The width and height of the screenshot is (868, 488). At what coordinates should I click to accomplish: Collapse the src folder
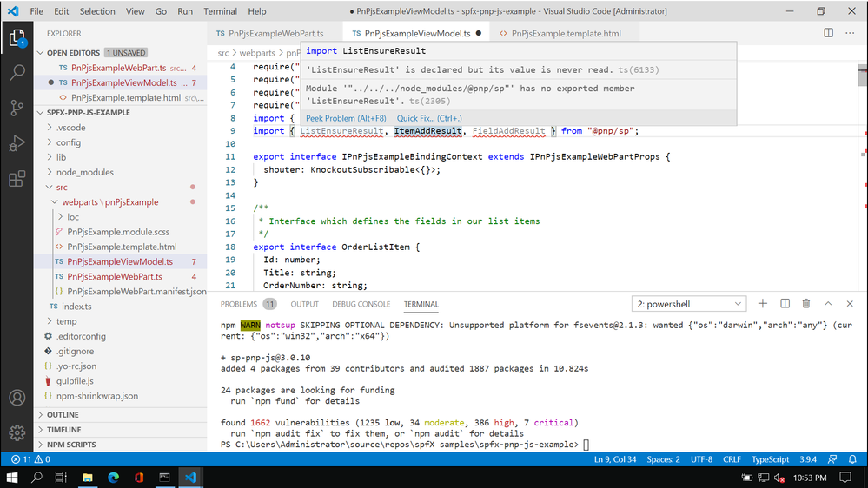pyautogui.click(x=62, y=187)
